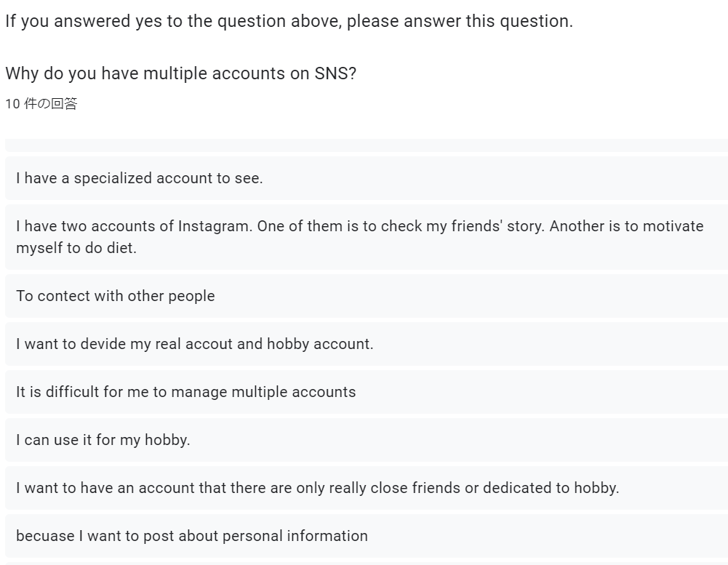The height and width of the screenshot is (565, 728).
Task: Click the instruction 'If you answered yes' text
Action: click(x=289, y=21)
